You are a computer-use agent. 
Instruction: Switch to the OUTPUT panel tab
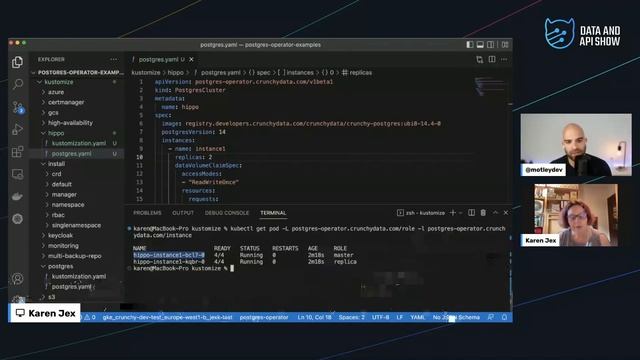pyautogui.click(x=183, y=213)
